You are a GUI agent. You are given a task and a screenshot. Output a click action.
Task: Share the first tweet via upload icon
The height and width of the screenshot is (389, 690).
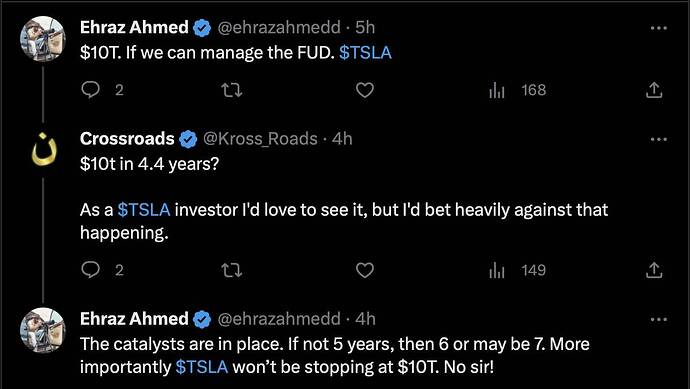pyautogui.click(x=654, y=90)
